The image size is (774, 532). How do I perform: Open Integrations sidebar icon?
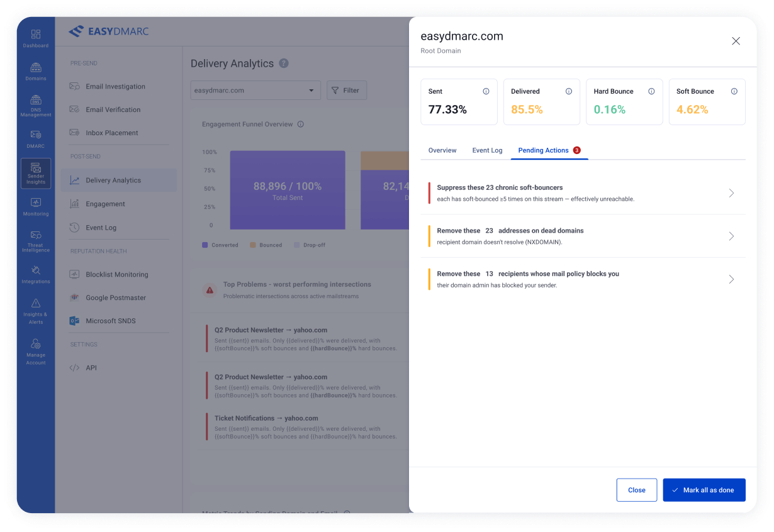(36, 275)
